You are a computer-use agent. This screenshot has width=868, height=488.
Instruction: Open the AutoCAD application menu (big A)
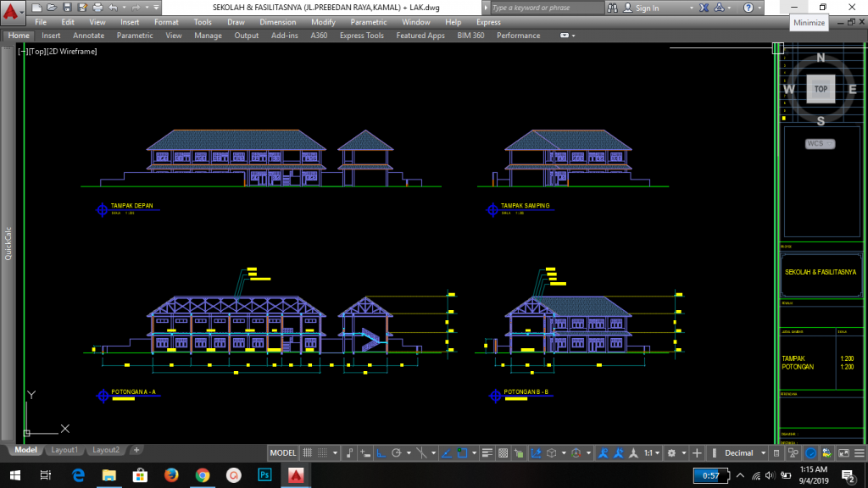[12, 8]
